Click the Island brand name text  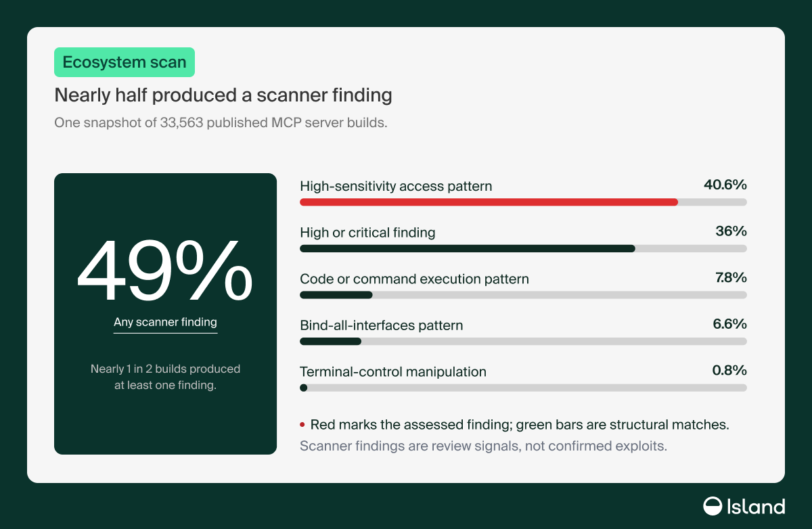click(756, 506)
